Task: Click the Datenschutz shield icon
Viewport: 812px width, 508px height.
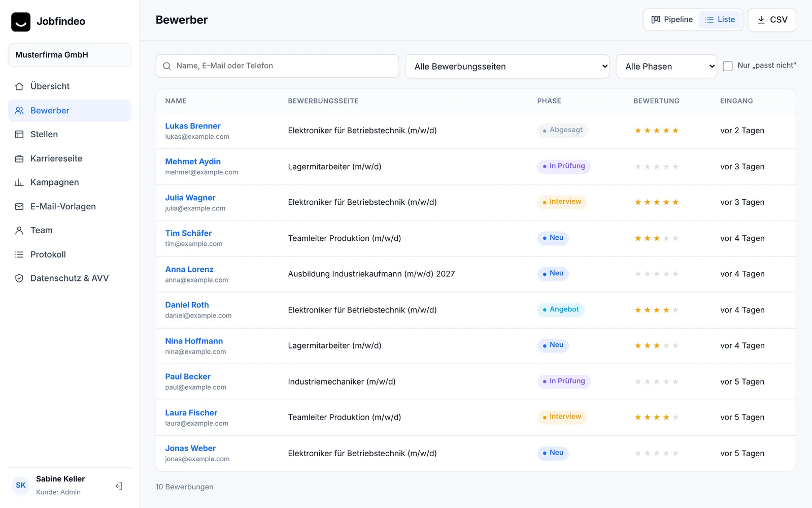Action: pyautogui.click(x=19, y=278)
